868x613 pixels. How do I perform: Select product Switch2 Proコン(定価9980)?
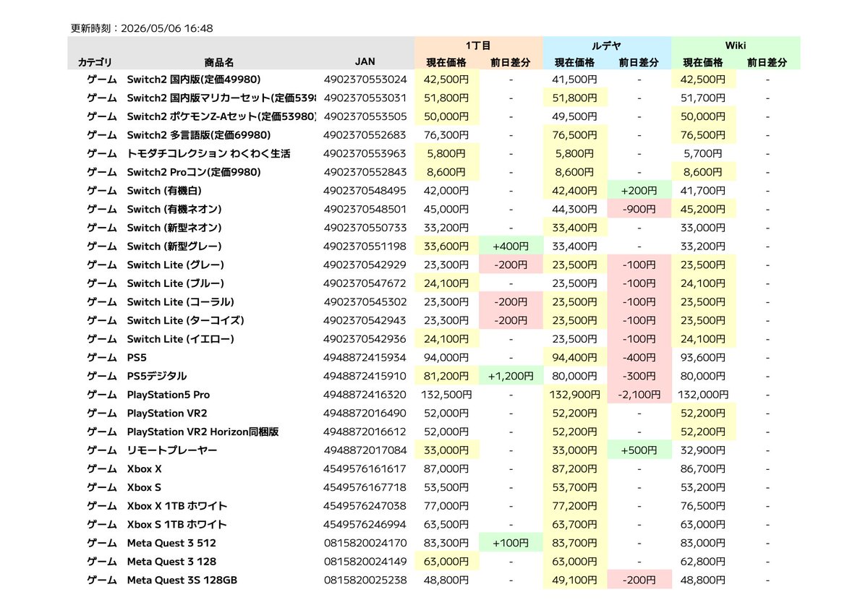point(193,172)
